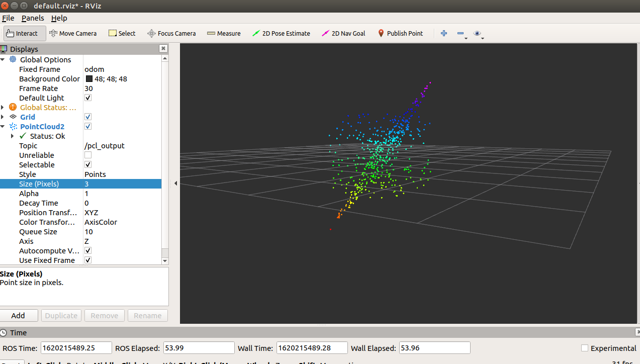Expand the Global Status tree item
This screenshot has width=640, height=364.
pos(3,107)
